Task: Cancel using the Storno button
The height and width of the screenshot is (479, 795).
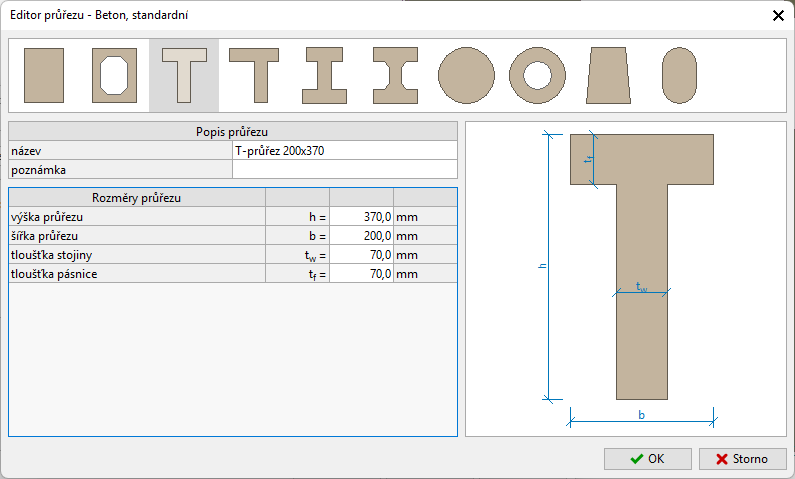Action: (x=742, y=459)
